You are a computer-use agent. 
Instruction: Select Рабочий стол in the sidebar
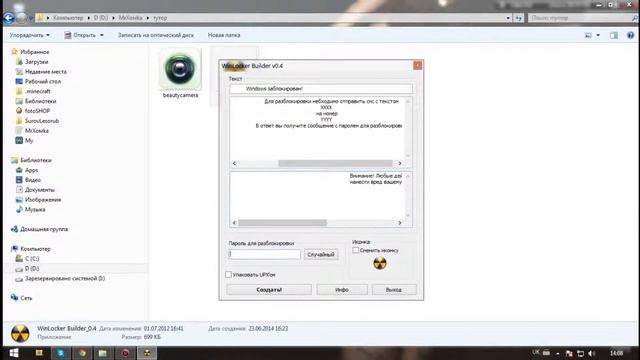42,81
